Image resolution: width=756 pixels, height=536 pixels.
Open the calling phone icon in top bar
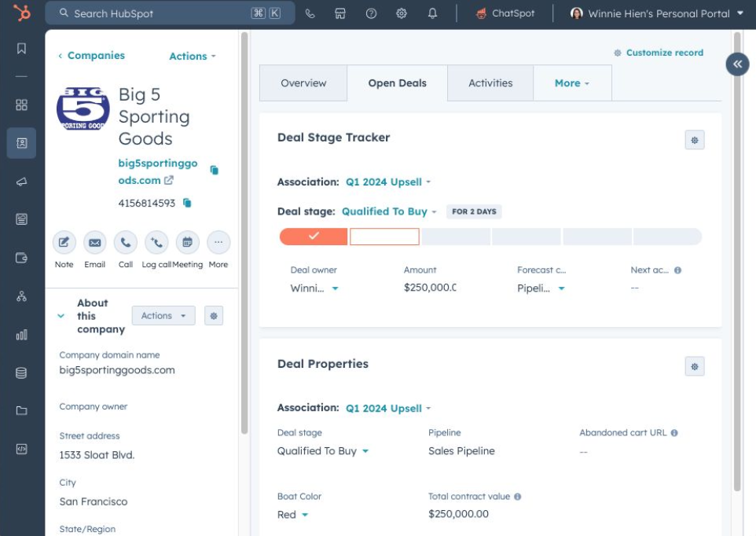click(x=310, y=13)
